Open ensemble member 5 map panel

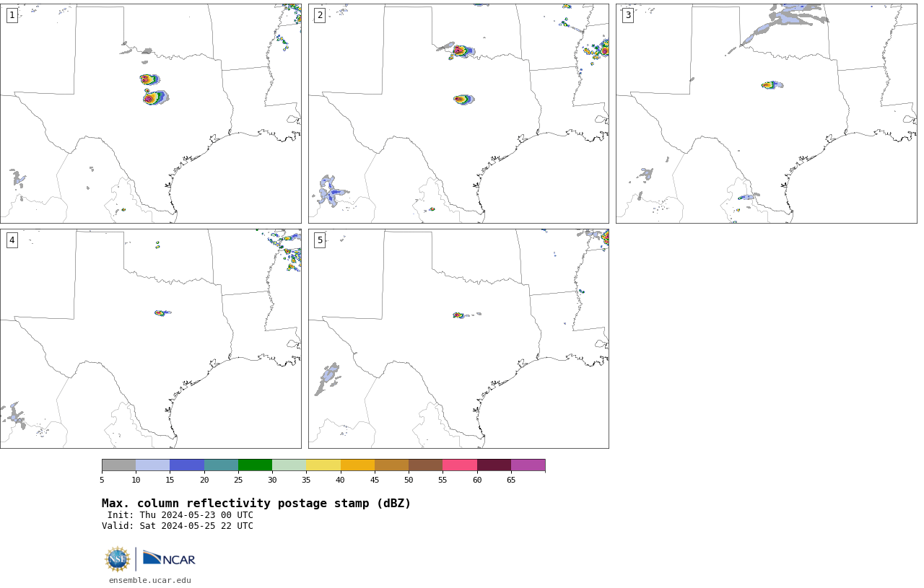(x=458, y=338)
